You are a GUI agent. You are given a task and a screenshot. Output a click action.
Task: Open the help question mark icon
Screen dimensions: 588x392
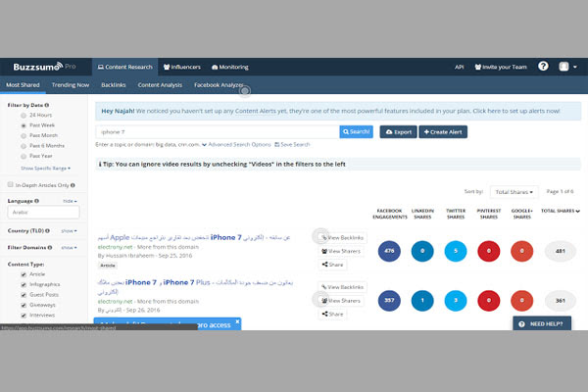[543, 67]
